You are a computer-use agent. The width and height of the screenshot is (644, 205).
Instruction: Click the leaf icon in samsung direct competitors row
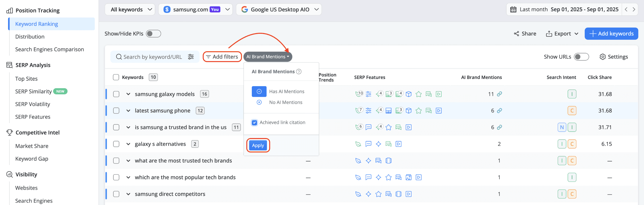point(358,194)
